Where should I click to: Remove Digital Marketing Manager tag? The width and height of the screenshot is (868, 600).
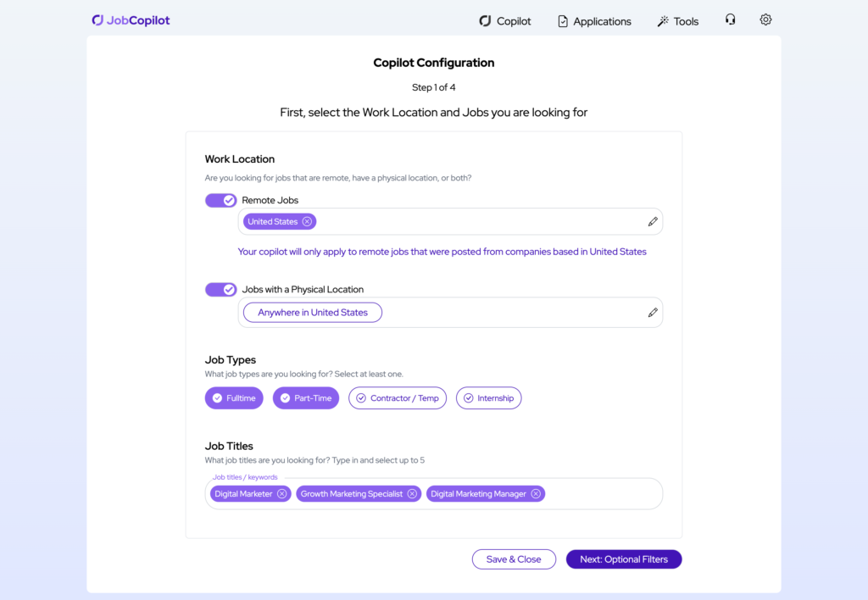(x=536, y=493)
